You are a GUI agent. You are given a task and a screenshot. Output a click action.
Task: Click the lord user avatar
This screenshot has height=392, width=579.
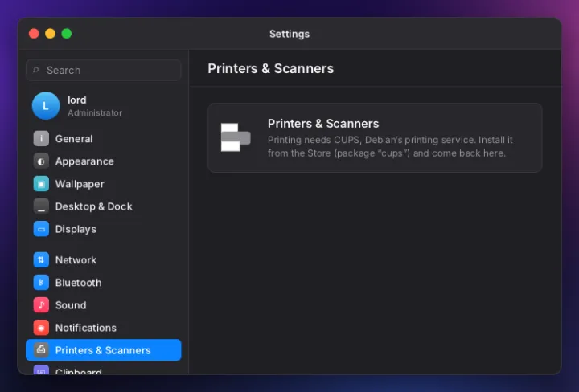click(x=46, y=106)
